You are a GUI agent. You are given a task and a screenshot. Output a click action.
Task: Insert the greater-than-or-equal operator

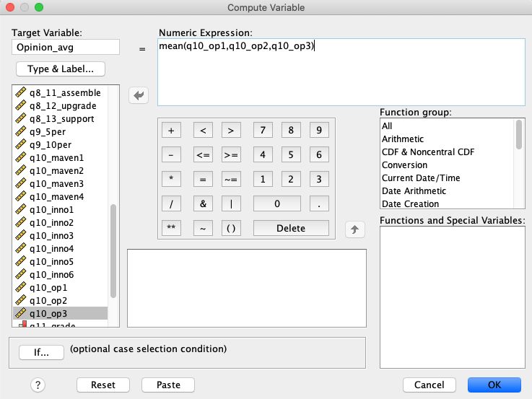click(231, 155)
